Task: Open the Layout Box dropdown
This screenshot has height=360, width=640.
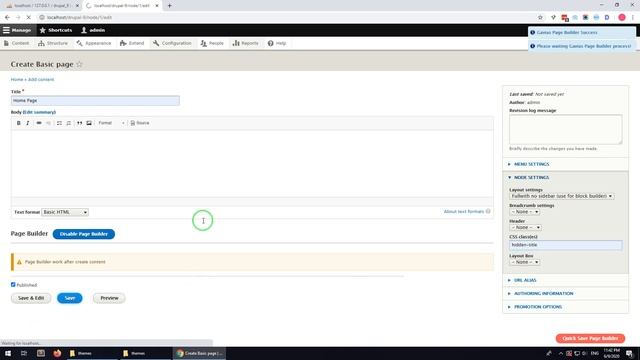Action: point(524,262)
